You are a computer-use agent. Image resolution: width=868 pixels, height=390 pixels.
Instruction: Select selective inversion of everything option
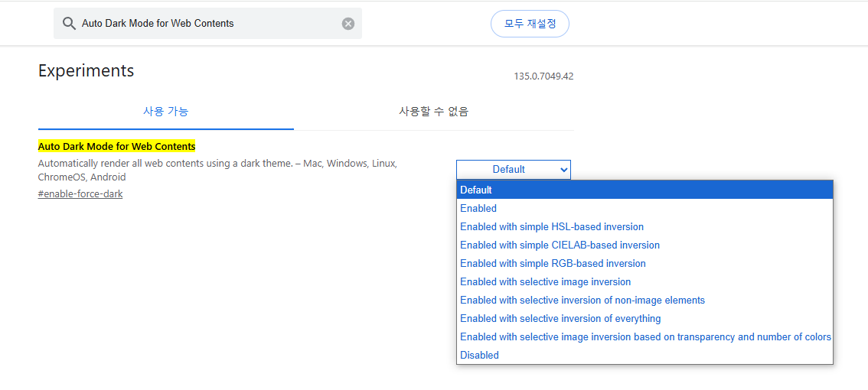pos(645,318)
